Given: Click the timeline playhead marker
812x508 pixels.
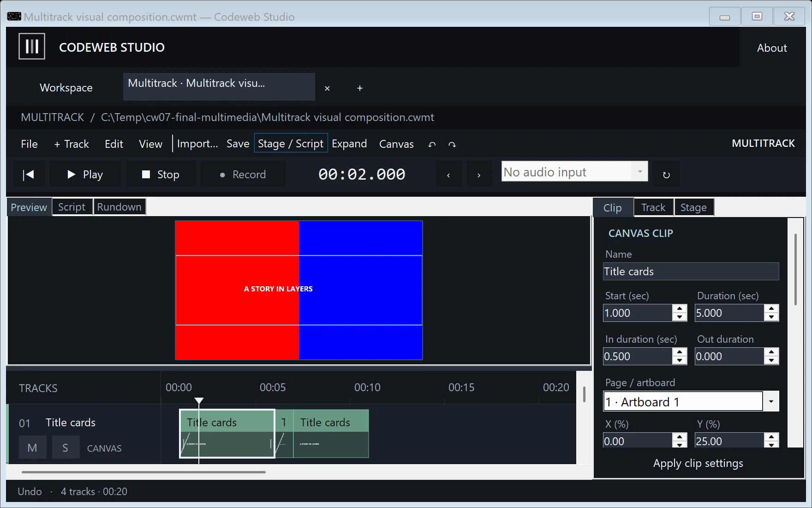Looking at the screenshot, I should click(199, 401).
